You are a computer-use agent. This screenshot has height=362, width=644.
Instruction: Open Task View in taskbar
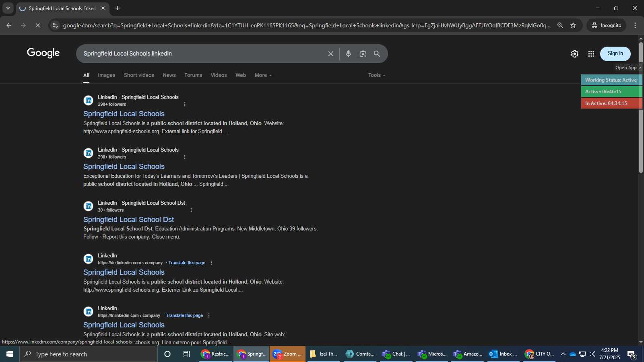[186, 354]
